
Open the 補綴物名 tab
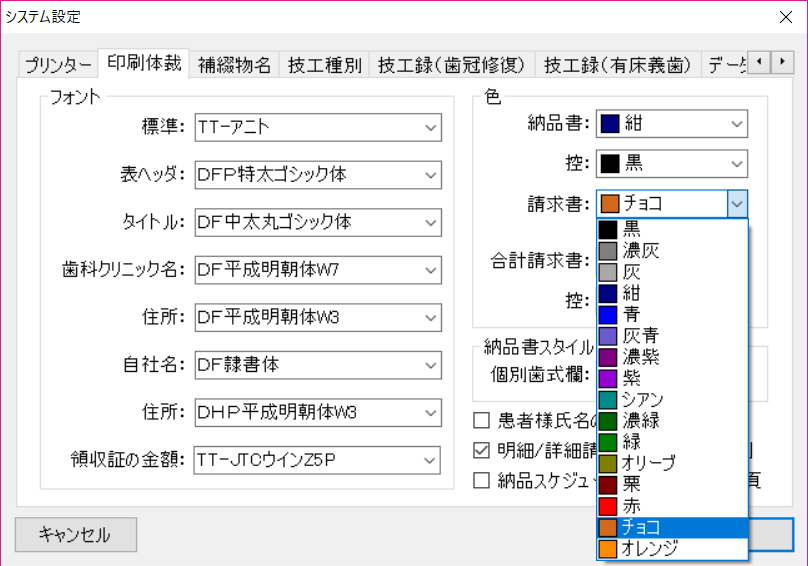click(x=234, y=66)
